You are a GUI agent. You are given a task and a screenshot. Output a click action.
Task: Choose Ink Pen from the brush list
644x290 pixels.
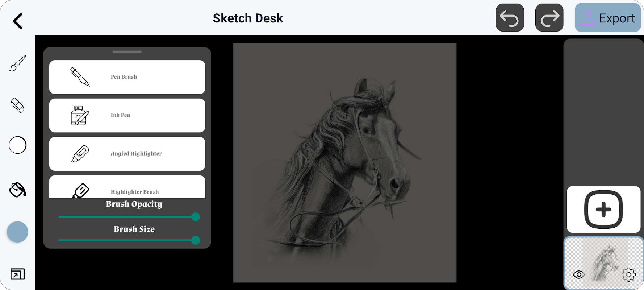click(127, 115)
